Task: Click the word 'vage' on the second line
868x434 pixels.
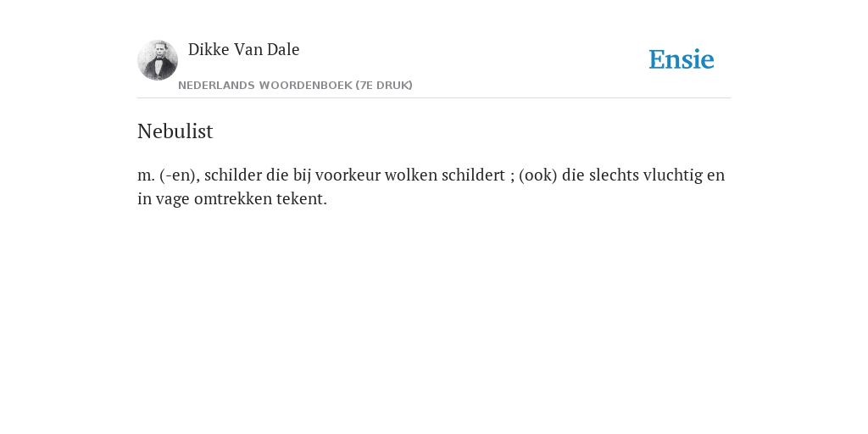Action: tap(173, 200)
